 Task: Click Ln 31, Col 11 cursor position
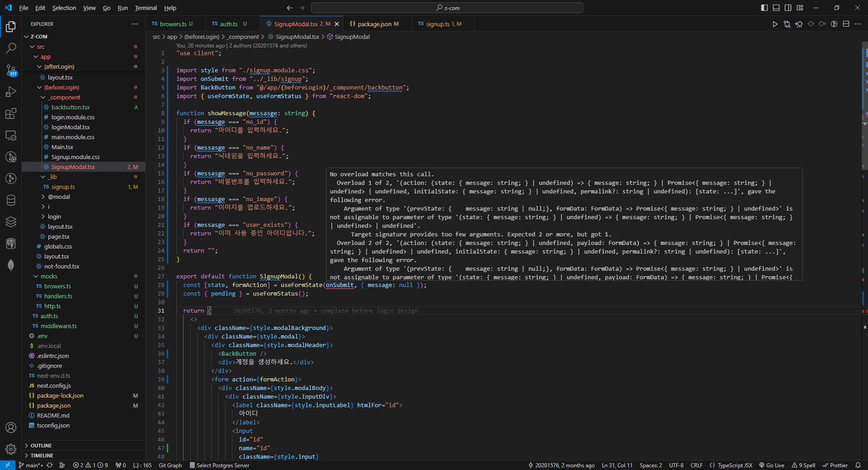click(x=617, y=465)
